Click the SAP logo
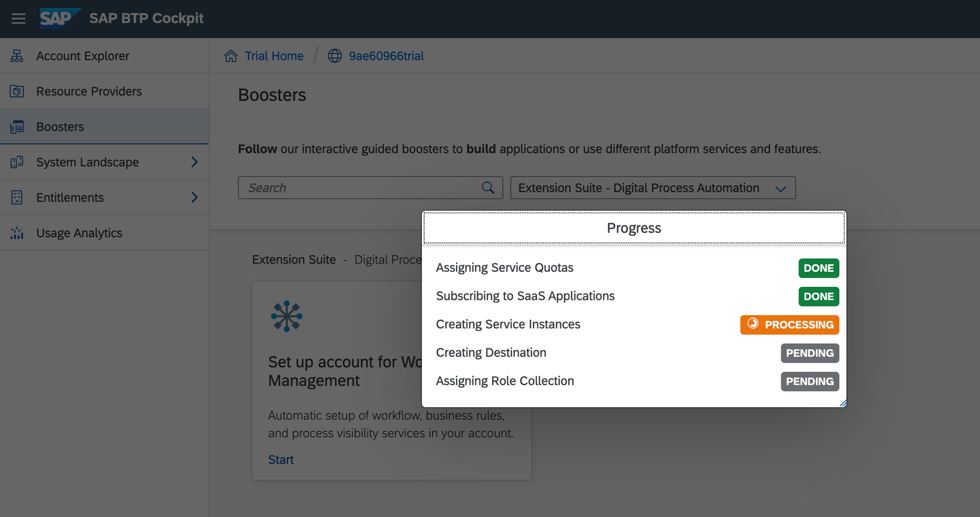 tap(60, 18)
